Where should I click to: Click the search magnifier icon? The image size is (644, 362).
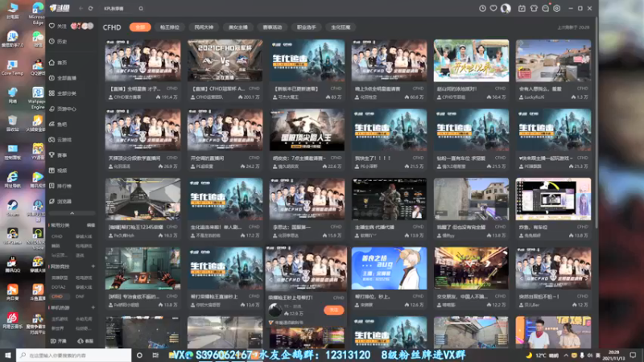(x=141, y=8)
